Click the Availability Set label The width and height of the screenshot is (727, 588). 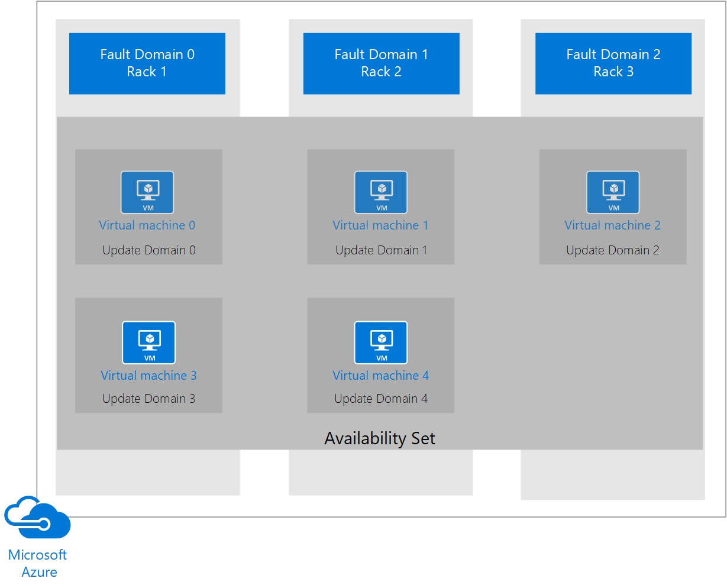380,438
